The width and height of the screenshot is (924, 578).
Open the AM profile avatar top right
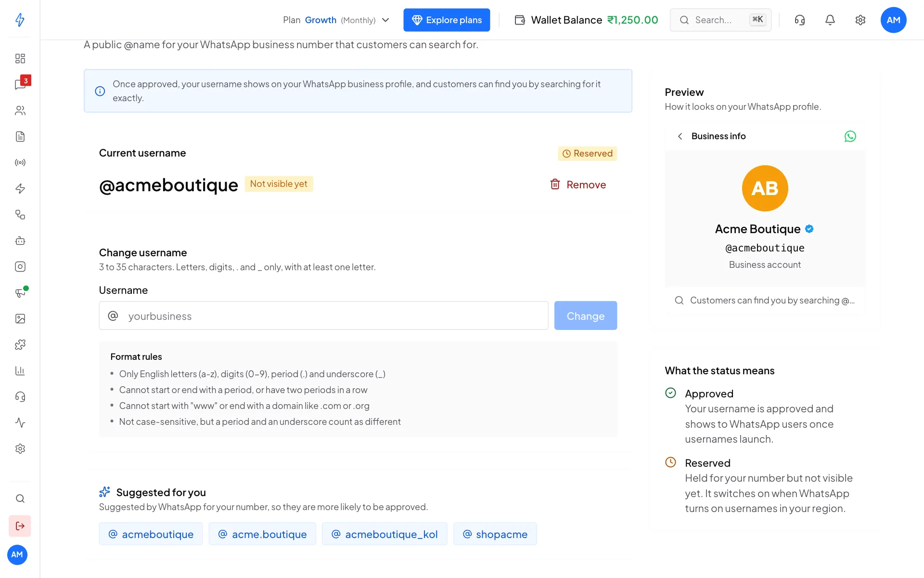click(x=893, y=20)
